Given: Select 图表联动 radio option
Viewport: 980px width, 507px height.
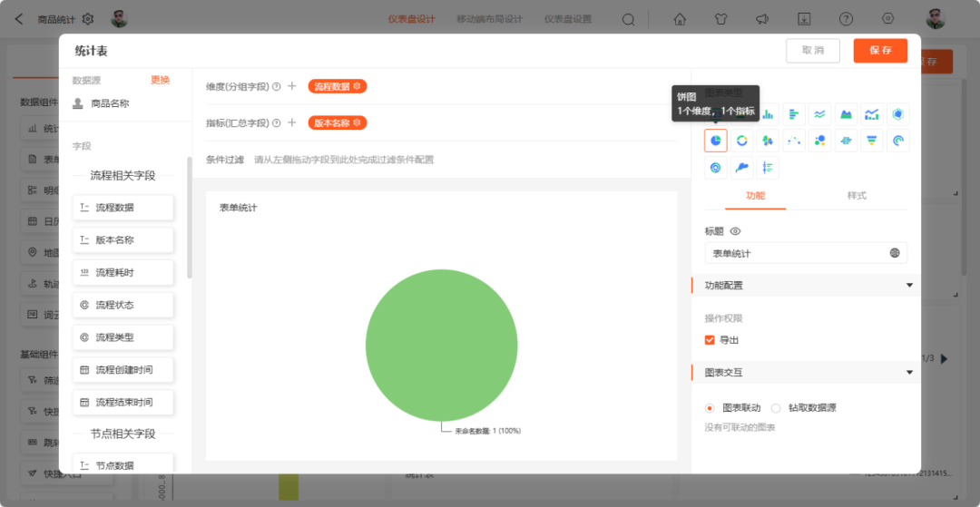Looking at the screenshot, I should click(710, 408).
